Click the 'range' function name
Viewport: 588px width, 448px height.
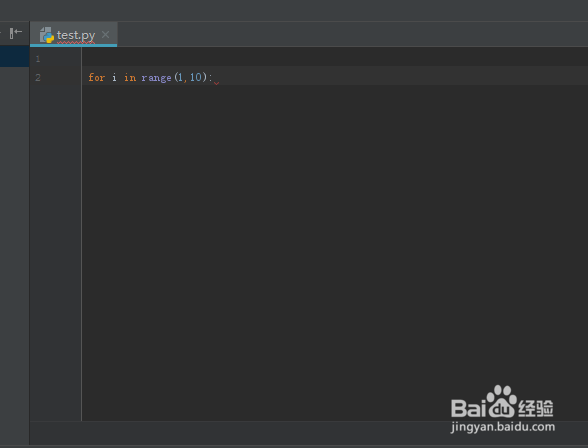[156, 78]
